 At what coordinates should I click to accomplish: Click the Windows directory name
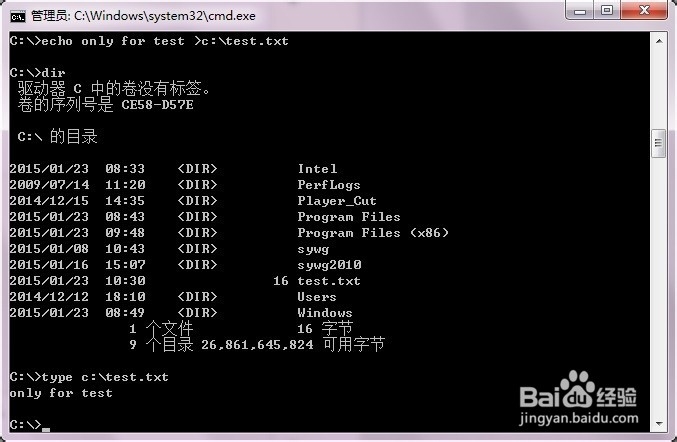coord(325,313)
